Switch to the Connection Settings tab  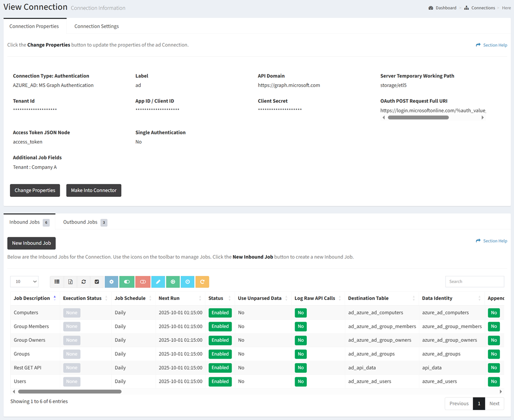[96, 26]
